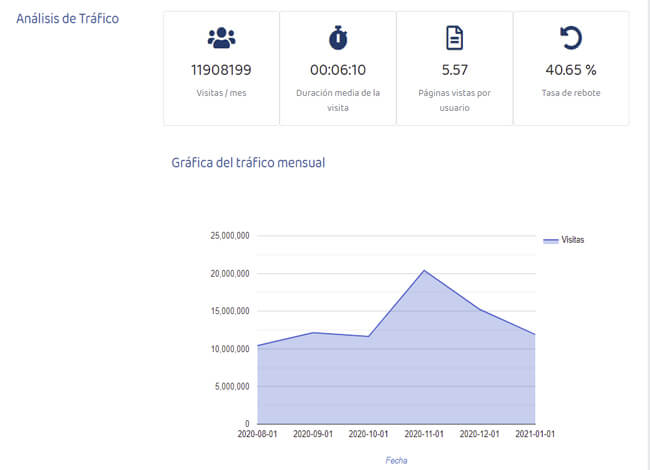Click the 15,000,000 axis label
Screen dimensions: 650x470
(230, 311)
